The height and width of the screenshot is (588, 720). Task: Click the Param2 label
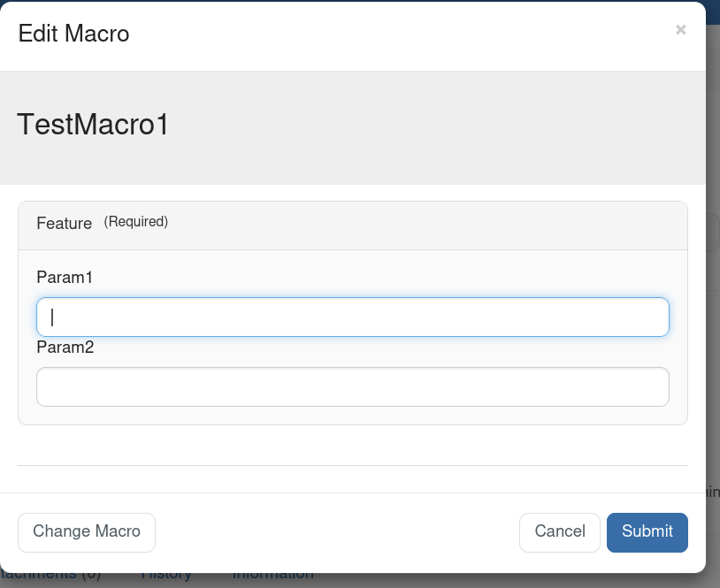(x=65, y=347)
